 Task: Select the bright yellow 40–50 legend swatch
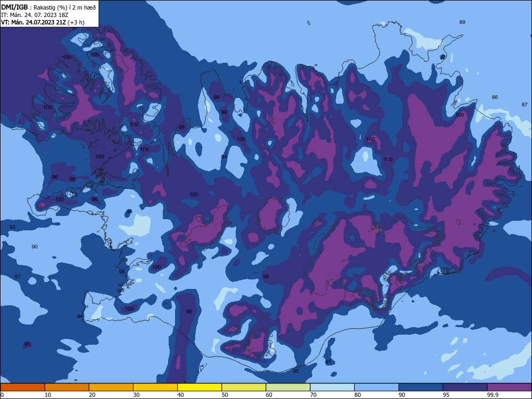pos(199,387)
